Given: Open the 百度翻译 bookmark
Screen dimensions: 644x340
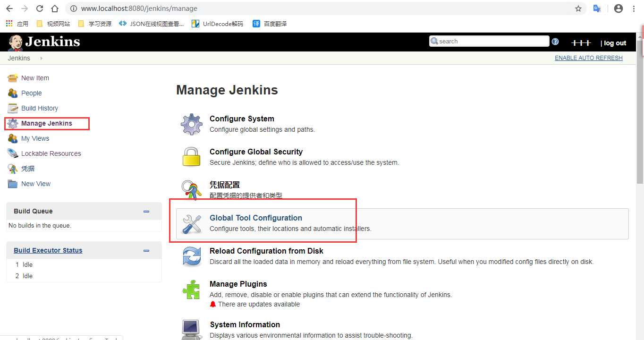Looking at the screenshot, I should (x=270, y=24).
